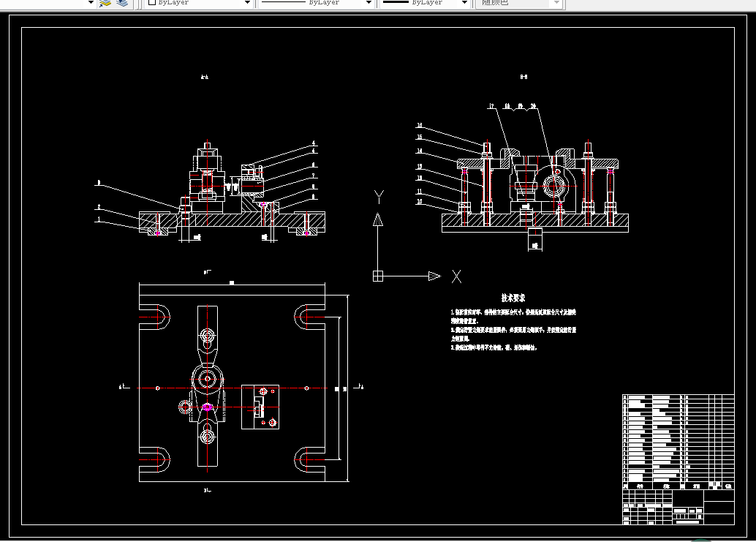Select balloon number 17 in B-B view
This screenshot has width=756, height=542.
491,106
